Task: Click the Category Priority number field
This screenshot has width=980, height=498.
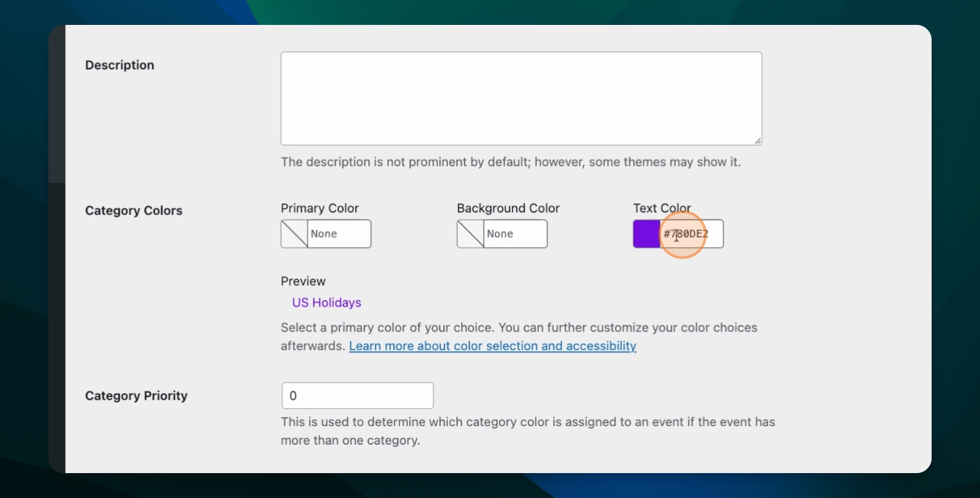Action: click(358, 396)
